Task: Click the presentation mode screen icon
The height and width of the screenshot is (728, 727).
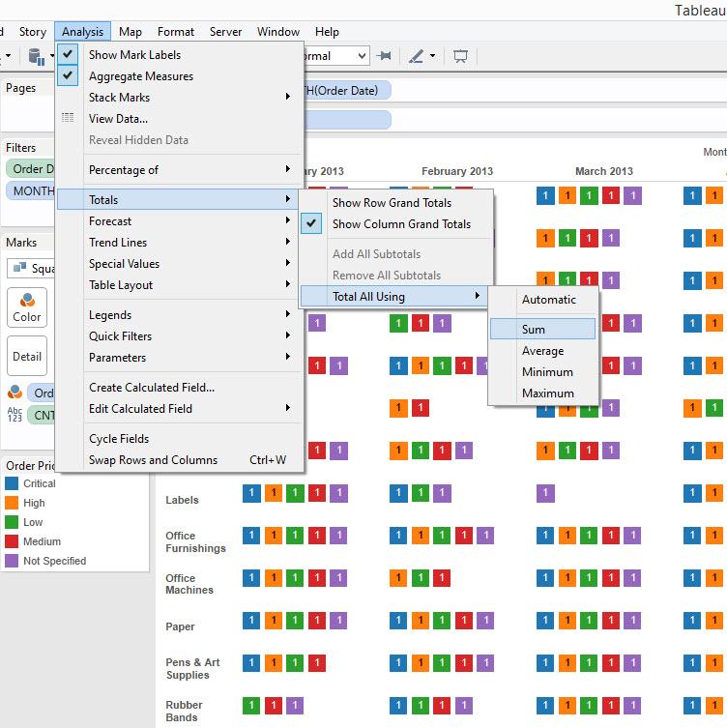Action: 460,56
